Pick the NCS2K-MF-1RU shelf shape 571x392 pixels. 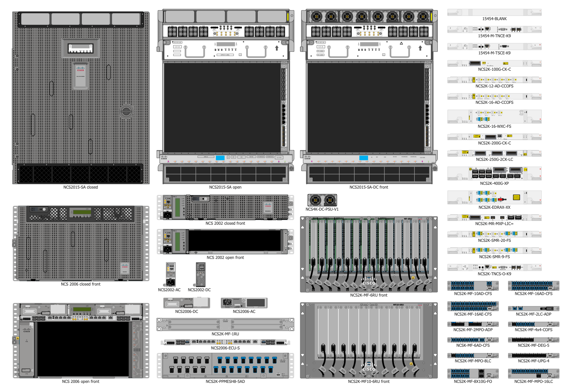coord(225,325)
